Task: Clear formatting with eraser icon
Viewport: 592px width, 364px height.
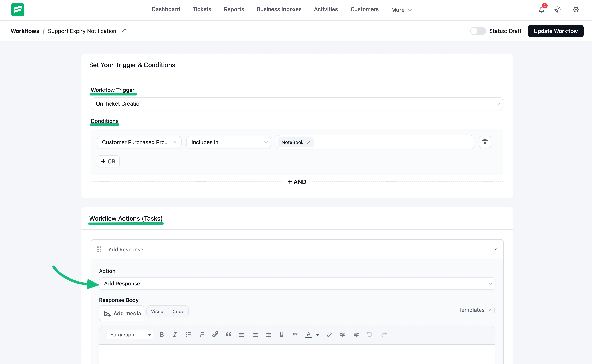Action: (x=329, y=334)
